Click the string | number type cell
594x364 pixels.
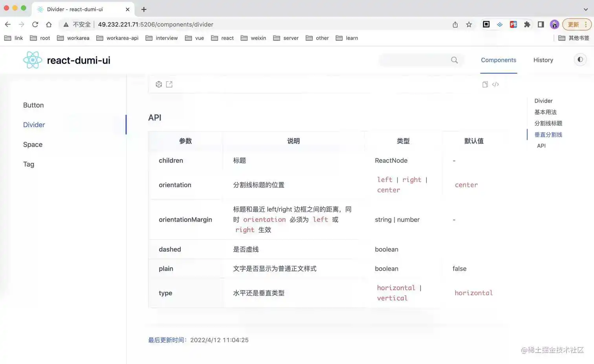click(x=403, y=219)
